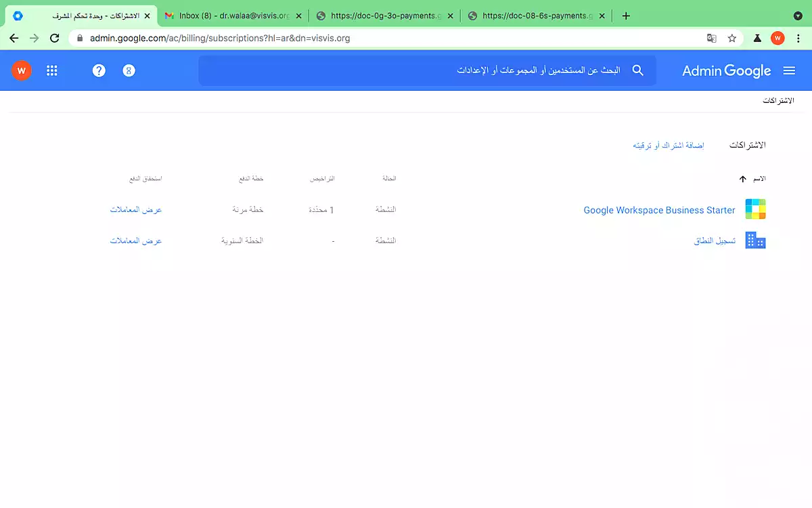812x508 pixels.
Task: Switch to the doc-0g-3o-payments tab
Action: pos(384,16)
